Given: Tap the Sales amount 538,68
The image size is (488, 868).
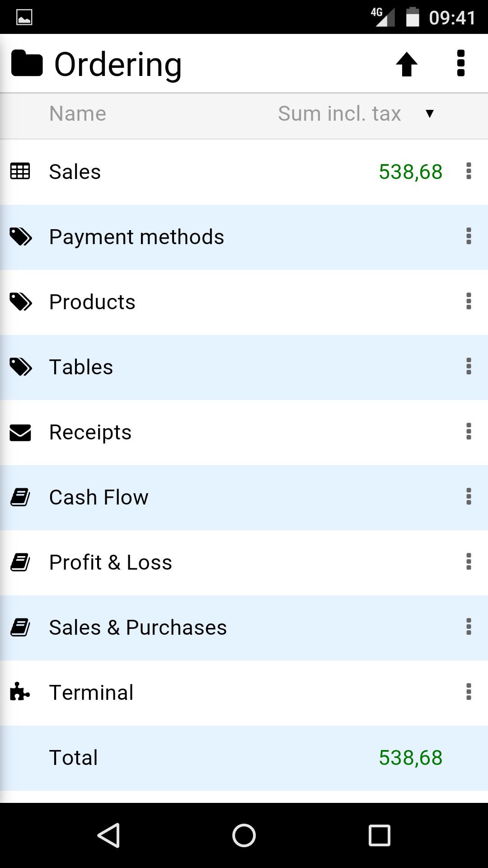Looking at the screenshot, I should click(410, 172).
